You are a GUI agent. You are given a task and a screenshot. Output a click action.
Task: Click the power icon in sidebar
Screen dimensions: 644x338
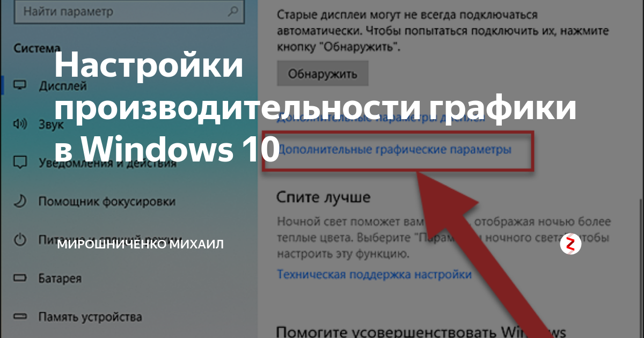20,239
